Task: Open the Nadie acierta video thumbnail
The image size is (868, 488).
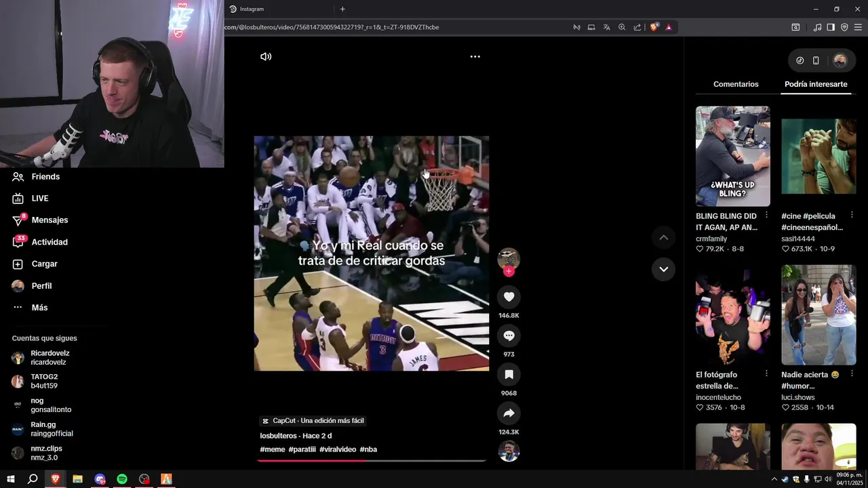Action: click(818, 314)
